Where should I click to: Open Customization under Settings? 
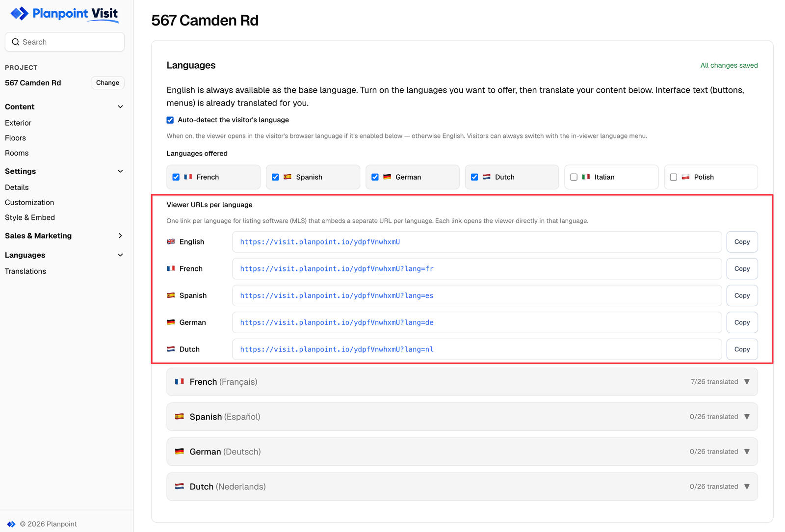click(29, 203)
